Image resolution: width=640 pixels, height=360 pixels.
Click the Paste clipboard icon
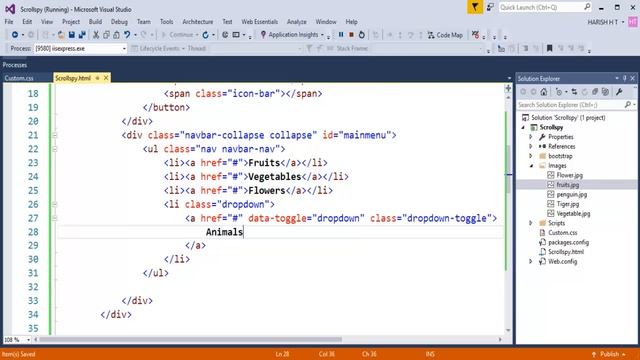click(116, 35)
